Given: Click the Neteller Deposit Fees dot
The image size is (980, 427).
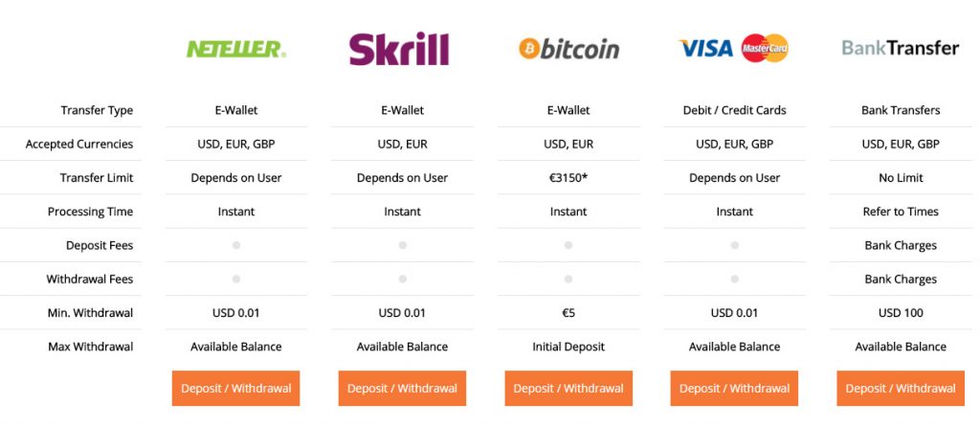Looking at the screenshot, I should tap(236, 246).
